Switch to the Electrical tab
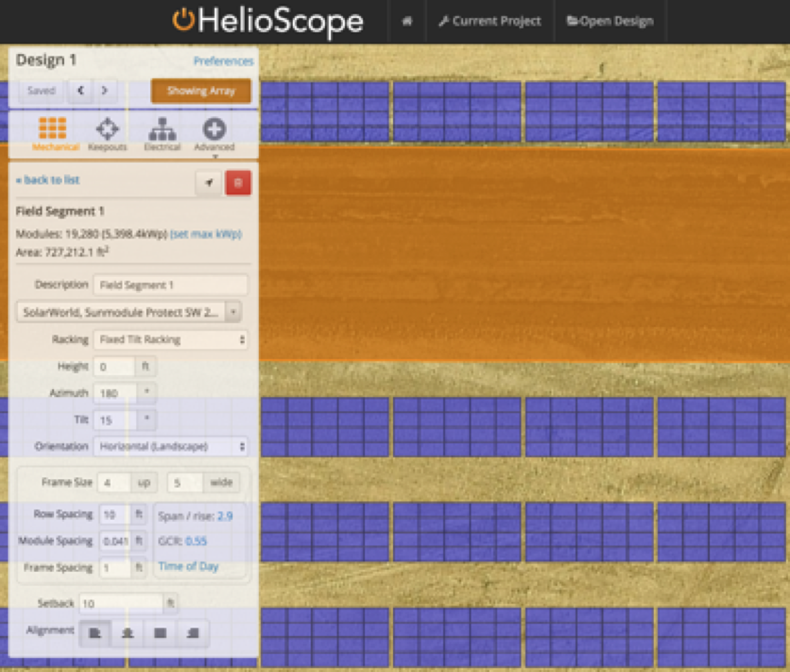790x672 pixels. coord(162,134)
